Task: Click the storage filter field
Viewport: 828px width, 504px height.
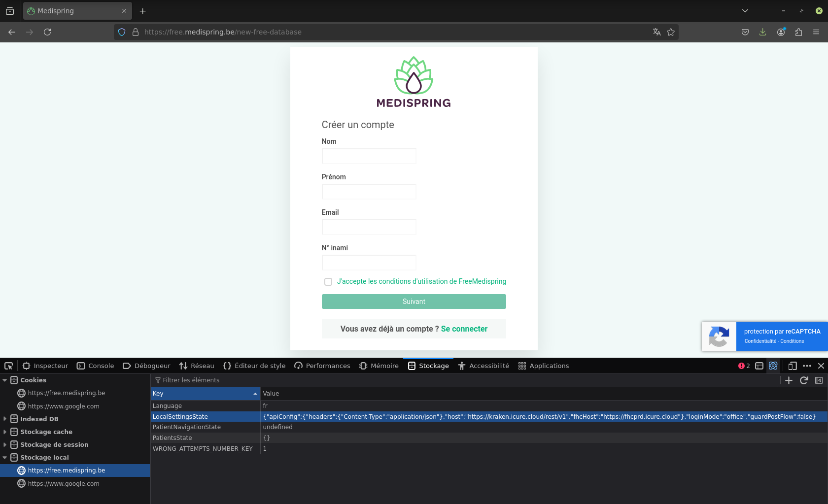Action: click(466, 380)
